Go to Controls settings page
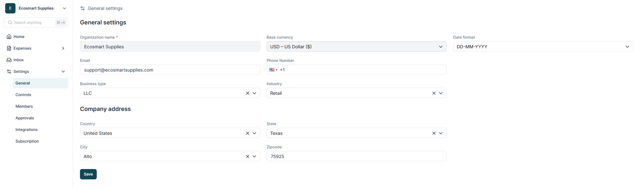Viewport: 644px width, 188px height. 23,95
